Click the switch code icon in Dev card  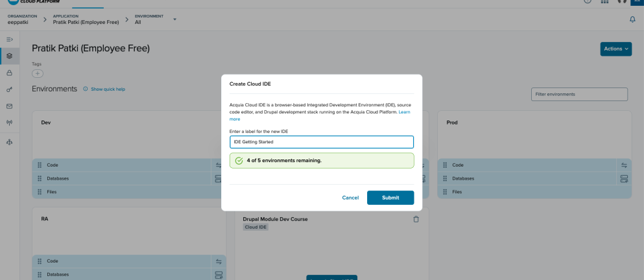[219, 165]
